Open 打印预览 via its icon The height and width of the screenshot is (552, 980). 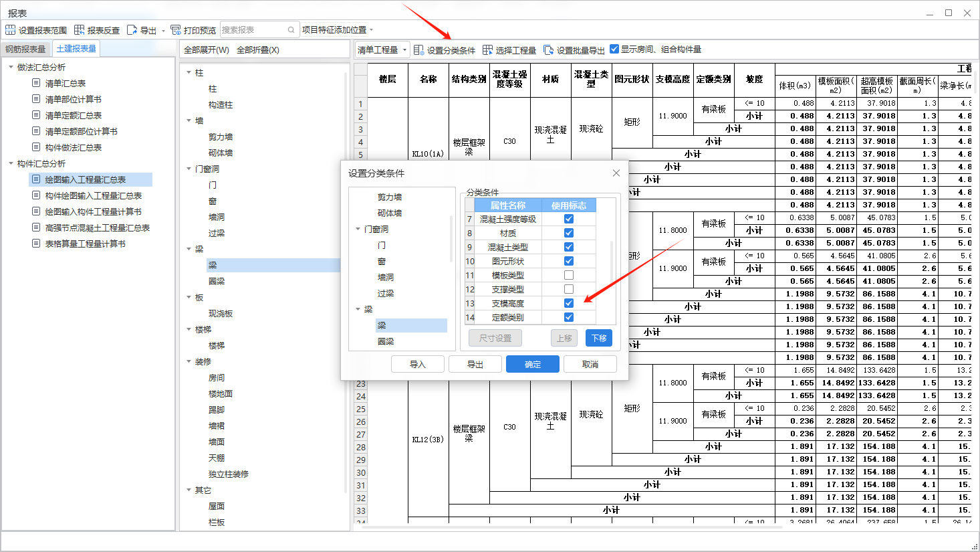point(176,30)
